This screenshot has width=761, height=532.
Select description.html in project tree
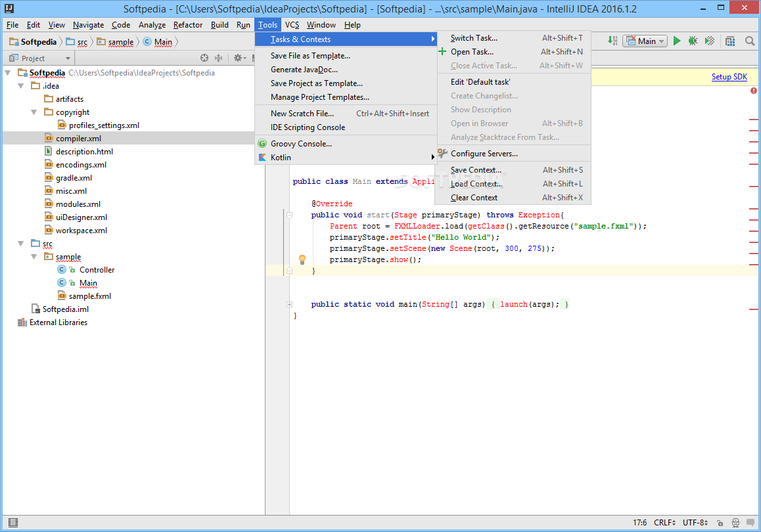tap(85, 151)
